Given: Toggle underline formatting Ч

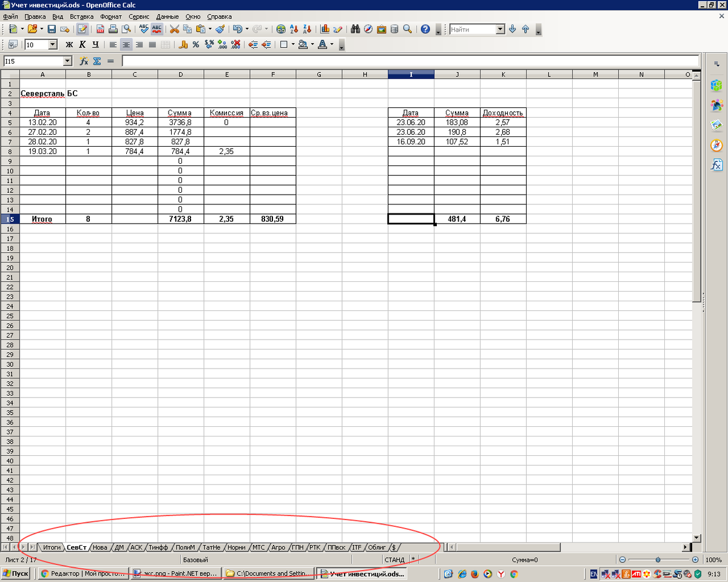Looking at the screenshot, I should click(95, 44).
